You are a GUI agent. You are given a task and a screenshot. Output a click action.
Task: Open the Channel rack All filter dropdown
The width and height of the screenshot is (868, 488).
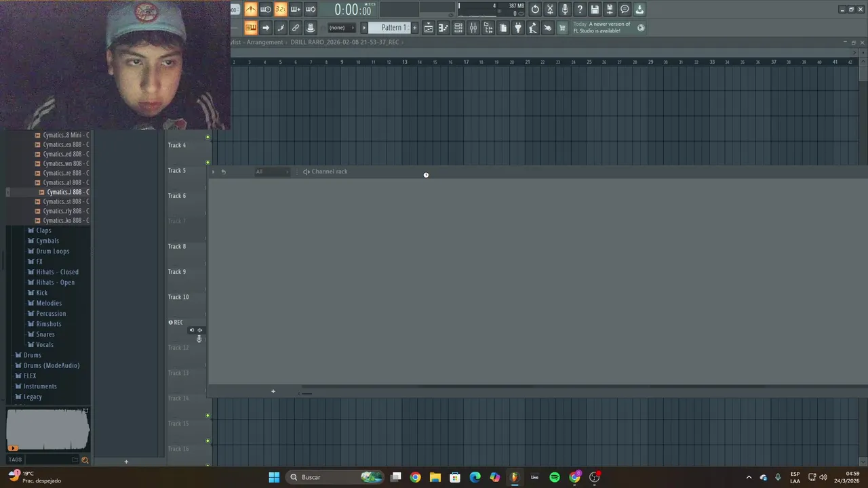pyautogui.click(x=272, y=171)
